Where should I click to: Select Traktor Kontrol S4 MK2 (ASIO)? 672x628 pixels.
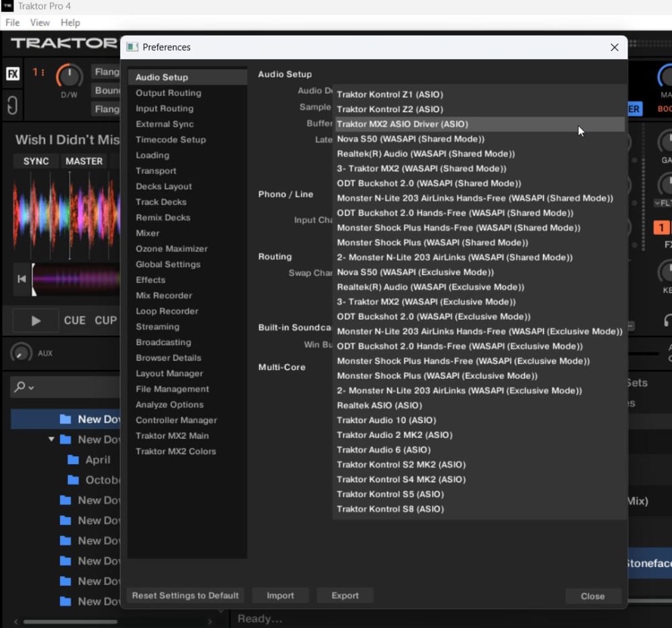(x=478, y=480)
